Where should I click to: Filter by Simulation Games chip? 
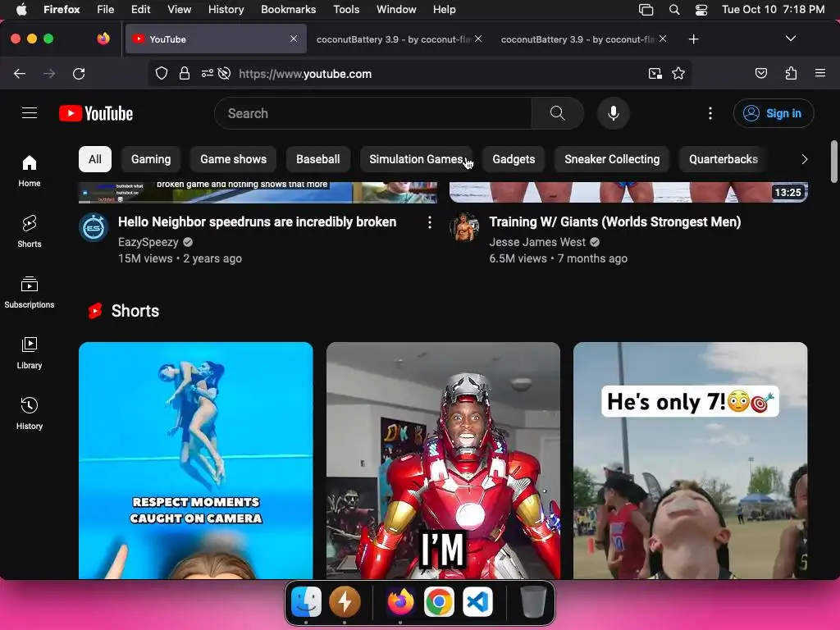(x=416, y=159)
